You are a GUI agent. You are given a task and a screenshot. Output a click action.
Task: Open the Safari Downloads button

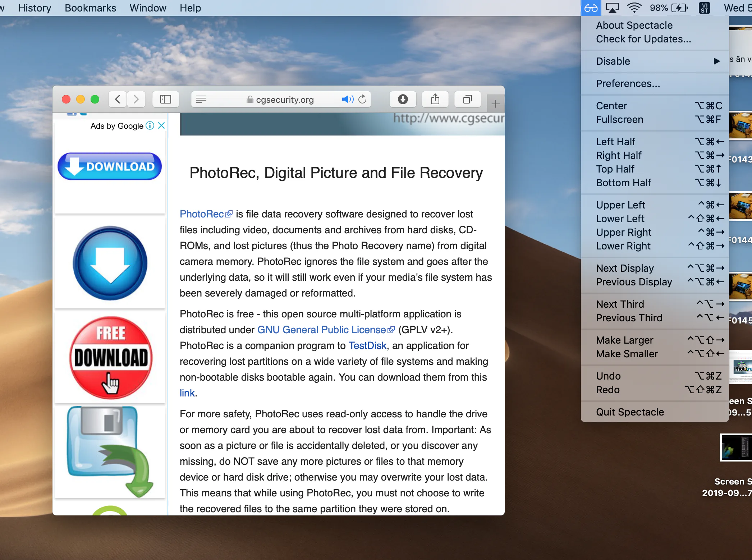(x=403, y=99)
